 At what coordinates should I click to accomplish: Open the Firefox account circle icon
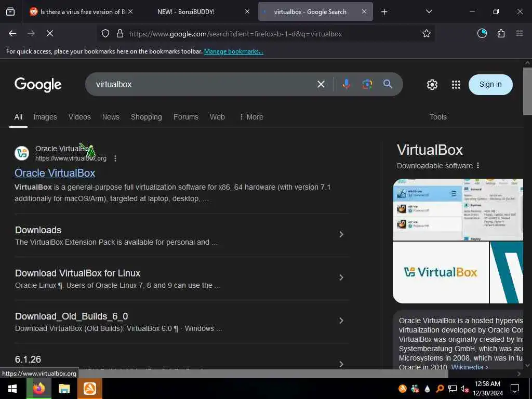coord(482,34)
